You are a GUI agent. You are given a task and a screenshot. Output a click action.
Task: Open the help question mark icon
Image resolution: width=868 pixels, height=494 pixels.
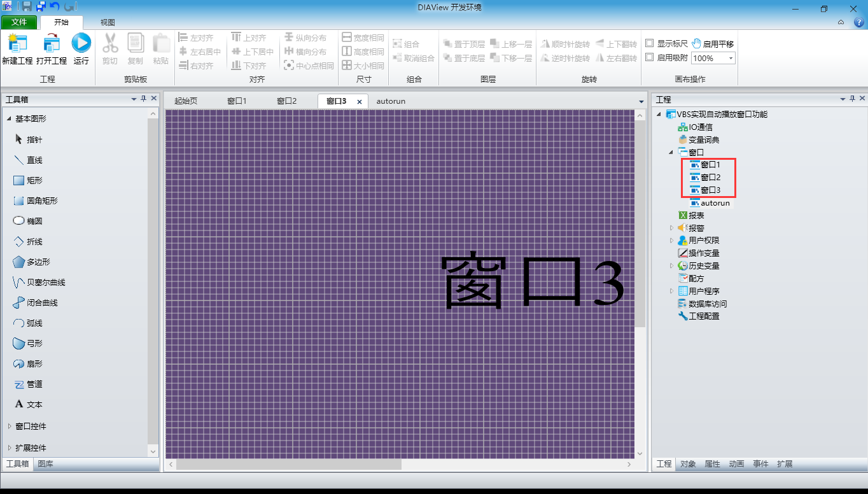[x=858, y=22]
